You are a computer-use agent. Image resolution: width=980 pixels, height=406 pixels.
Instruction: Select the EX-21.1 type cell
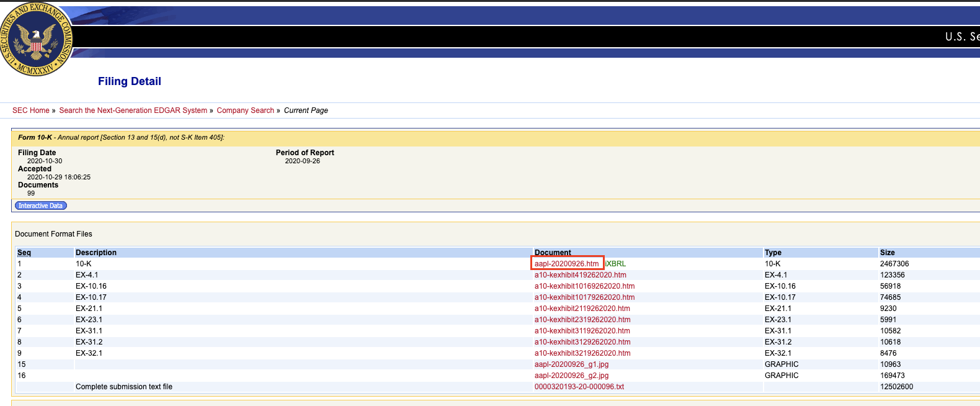778,309
